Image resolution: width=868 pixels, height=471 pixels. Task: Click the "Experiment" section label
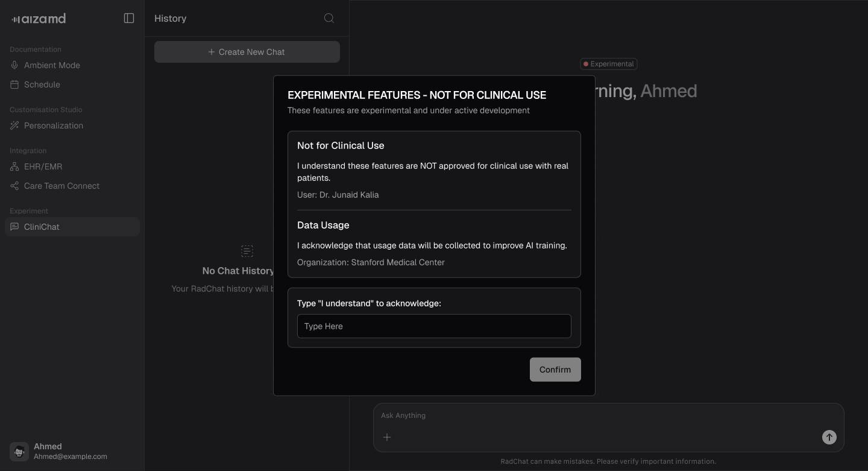point(29,211)
